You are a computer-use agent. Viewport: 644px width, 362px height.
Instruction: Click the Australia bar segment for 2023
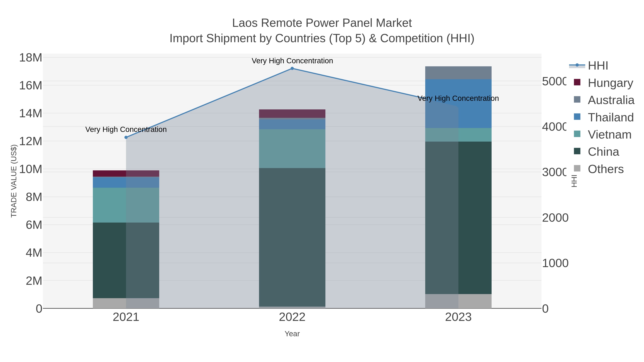pos(458,73)
